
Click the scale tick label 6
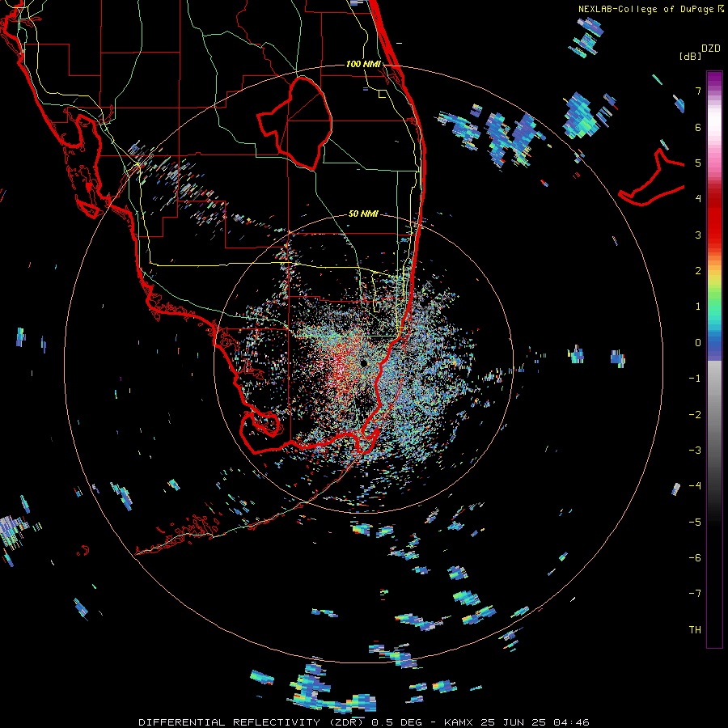[x=698, y=127]
